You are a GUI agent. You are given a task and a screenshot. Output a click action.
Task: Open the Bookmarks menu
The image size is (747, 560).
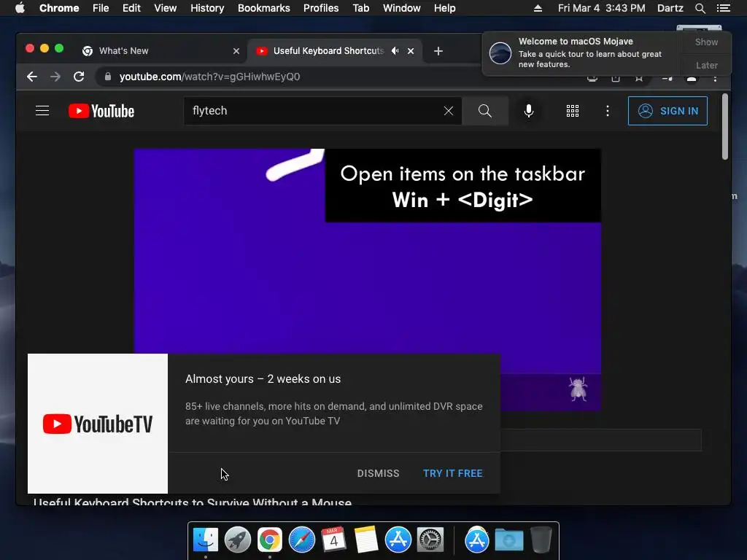pyautogui.click(x=264, y=8)
